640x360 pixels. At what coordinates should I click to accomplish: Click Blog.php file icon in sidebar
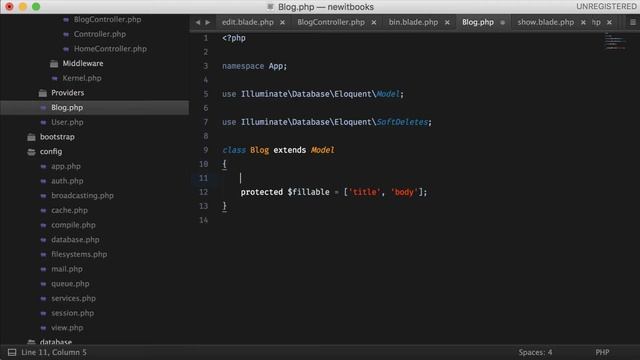(43, 108)
